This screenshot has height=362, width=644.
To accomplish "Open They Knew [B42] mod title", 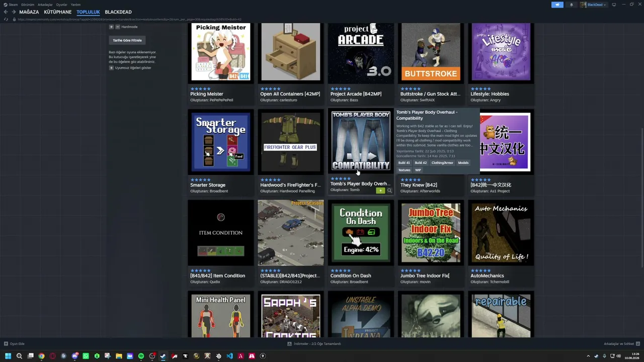I will pos(419,185).
